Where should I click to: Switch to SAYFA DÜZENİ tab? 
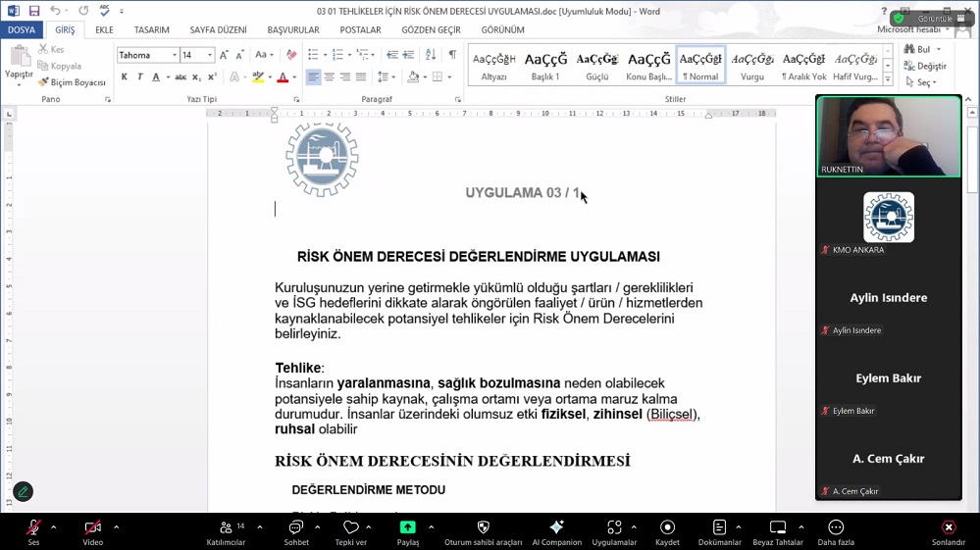coord(218,29)
